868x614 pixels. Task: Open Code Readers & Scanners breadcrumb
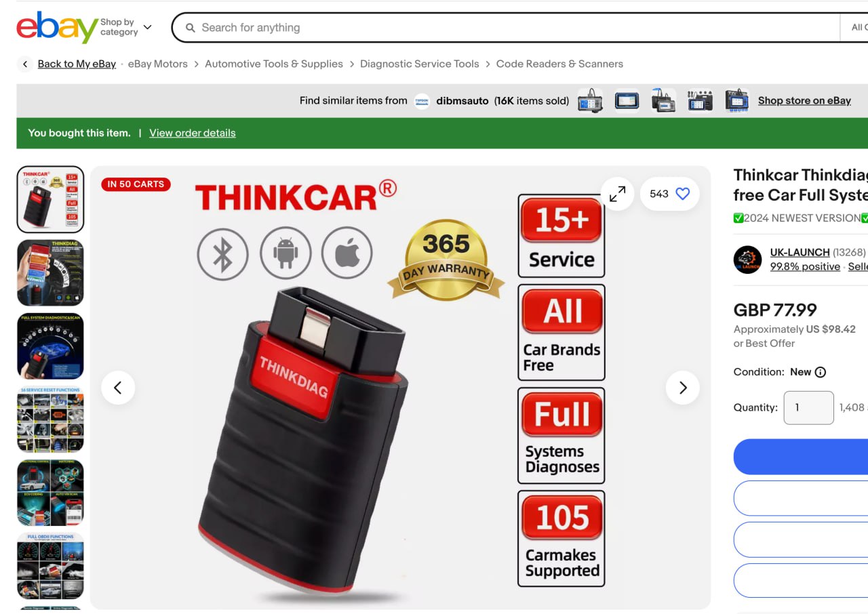[559, 64]
